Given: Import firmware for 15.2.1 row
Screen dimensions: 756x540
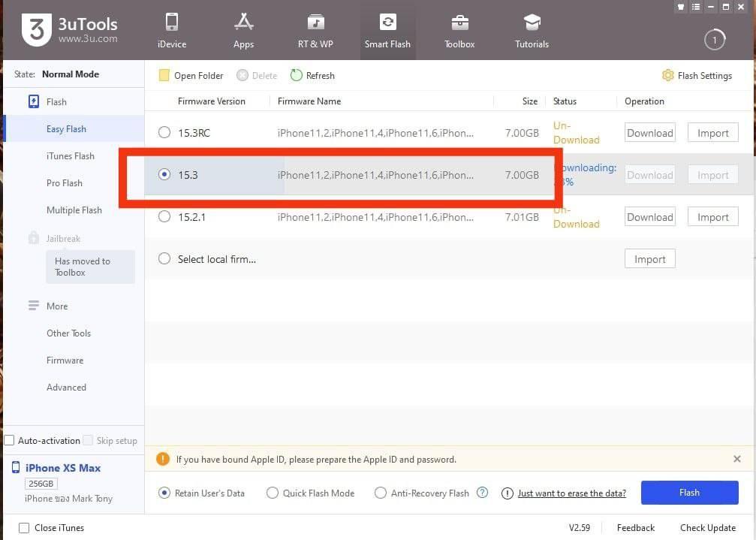Looking at the screenshot, I should pyautogui.click(x=712, y=217).
